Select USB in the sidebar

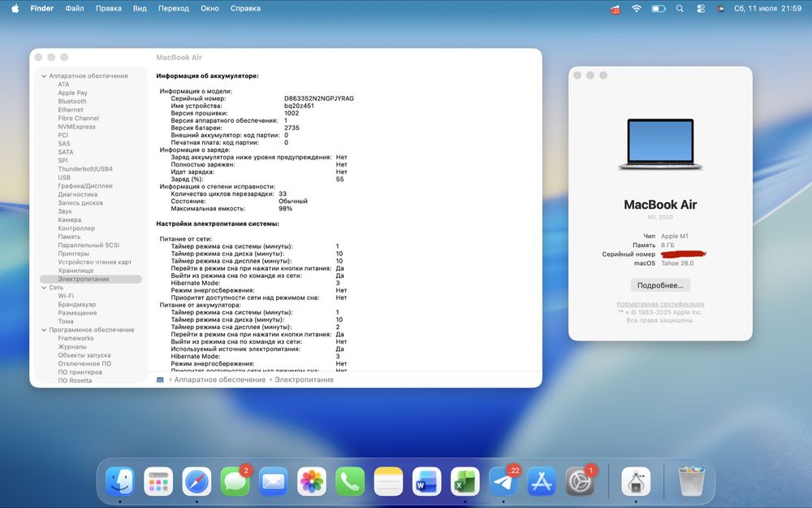click(x=64, y=177)
